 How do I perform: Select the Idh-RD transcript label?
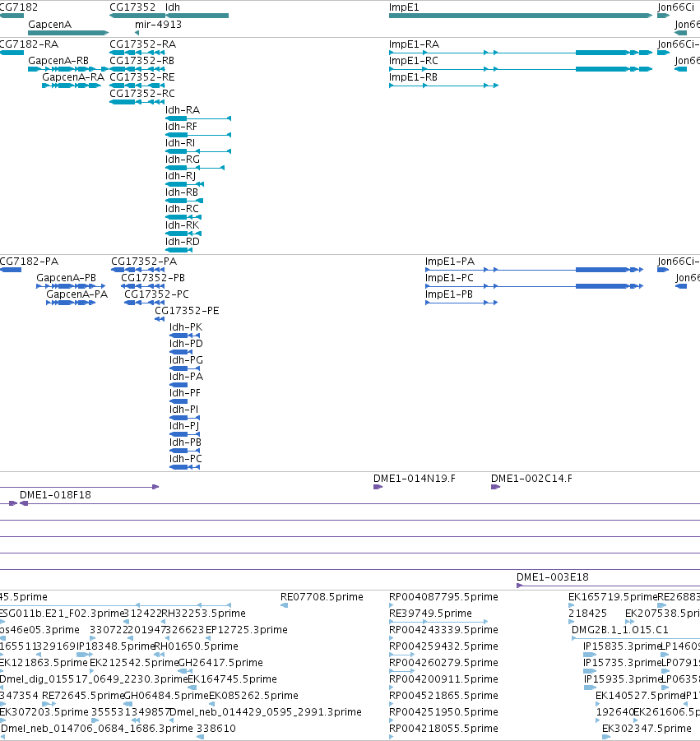point(183,242)
